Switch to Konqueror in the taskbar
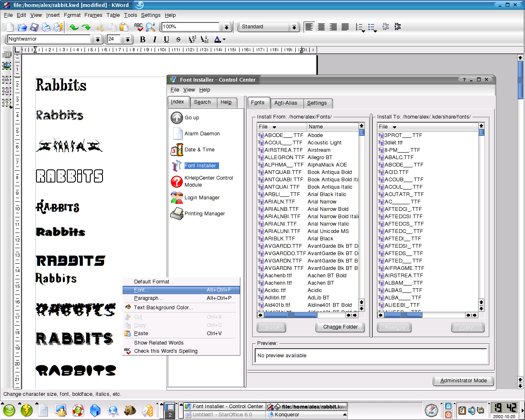Viewport: 525px width, 420px height. click(306, 415)
